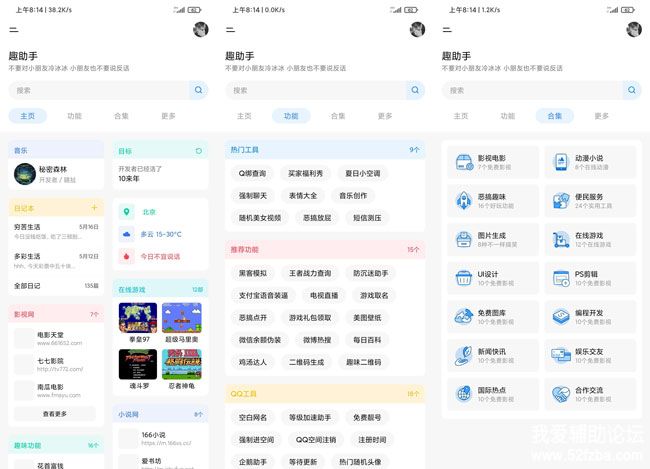Open 全部日记 list row
Viewport: 650px width, 469px height.
(x=56, y=286)
